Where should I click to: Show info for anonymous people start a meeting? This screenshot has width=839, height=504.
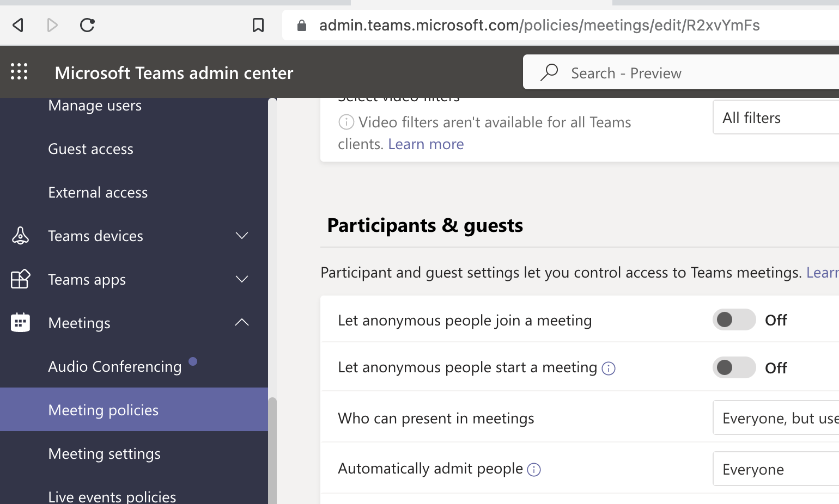pos(609,368)
